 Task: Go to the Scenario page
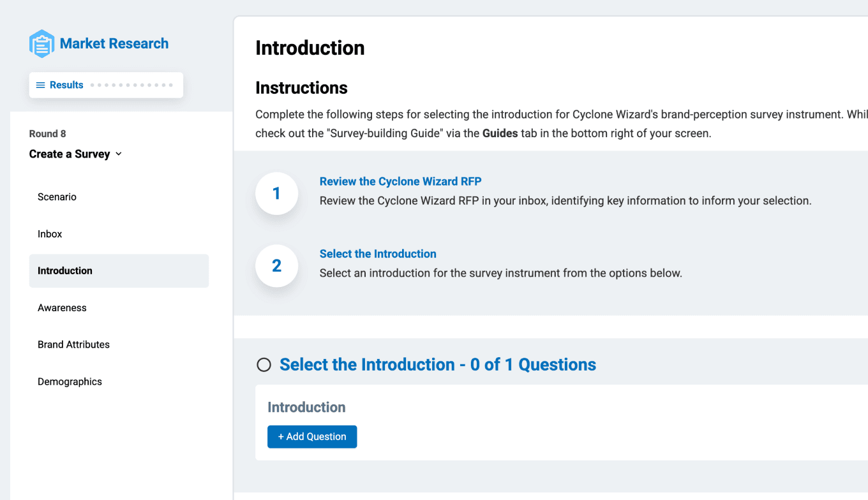[57, 197]
